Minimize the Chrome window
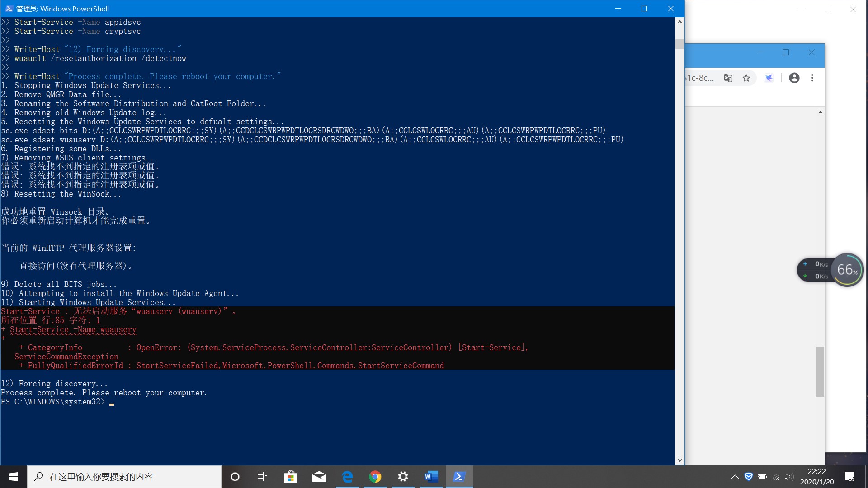This screenshot has height=488, width=868. tap(760, 52)
